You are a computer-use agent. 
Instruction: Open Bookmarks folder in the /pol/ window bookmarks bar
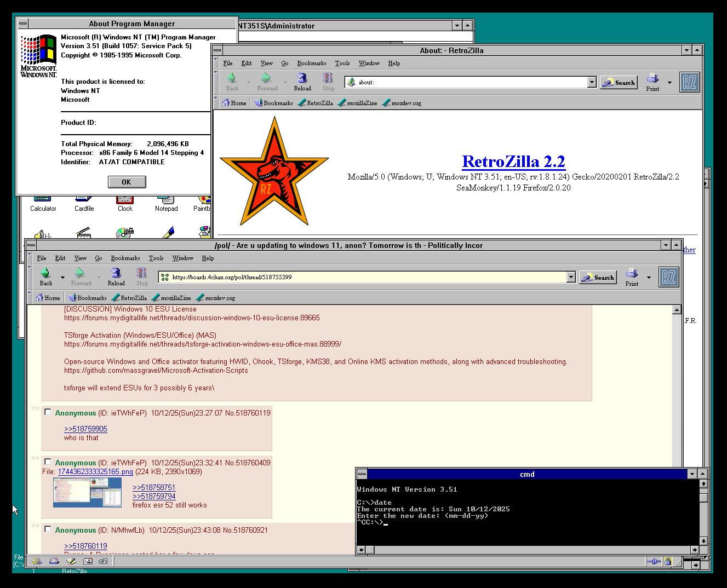click(88, 298)
